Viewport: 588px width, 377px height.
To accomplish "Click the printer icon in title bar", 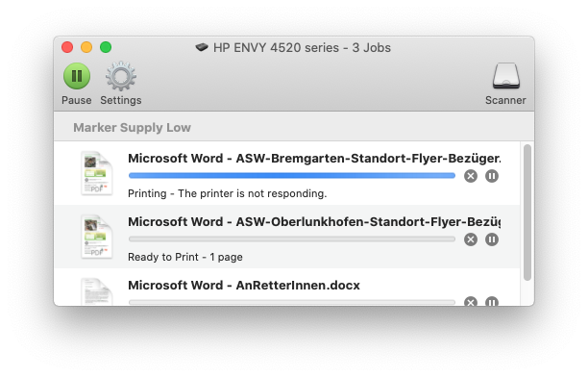I will [x=202, y=47].
